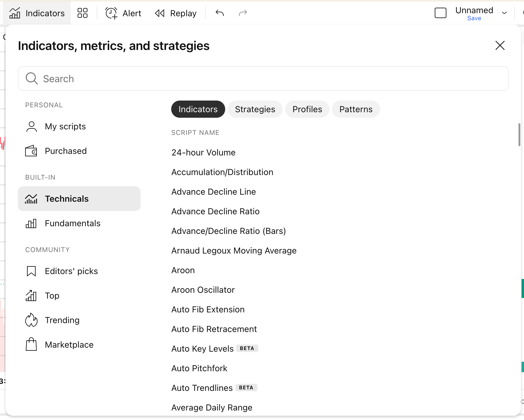Click the magnifier search icon
The height and width of the screenshot is (420, 524).
32,78
